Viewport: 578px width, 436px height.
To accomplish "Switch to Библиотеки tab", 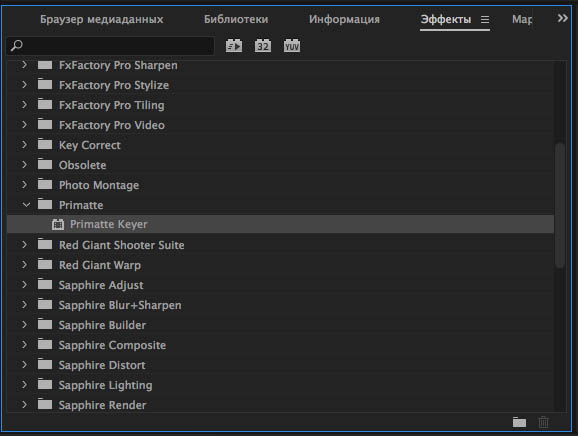I will tap(236, 19).
